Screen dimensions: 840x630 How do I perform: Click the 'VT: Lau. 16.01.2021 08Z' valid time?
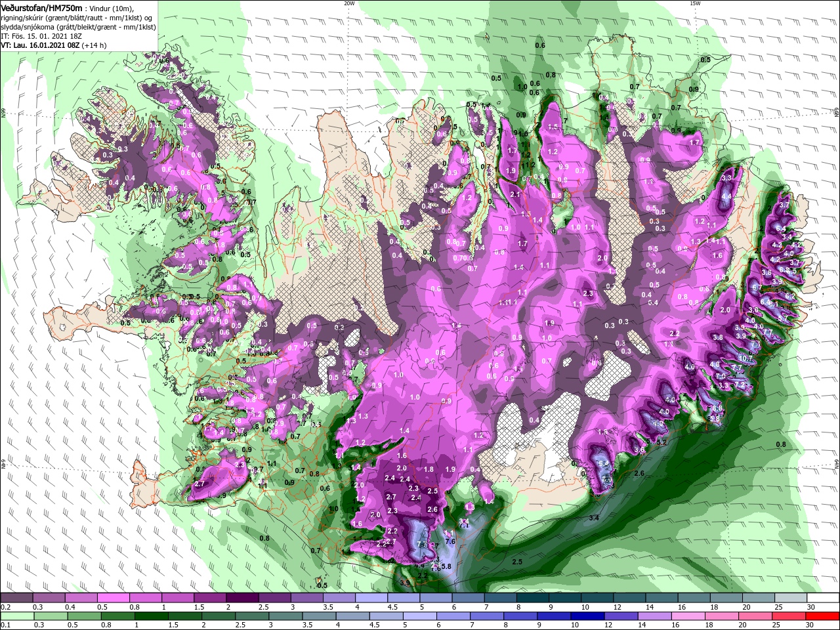(x=40, y=46)
